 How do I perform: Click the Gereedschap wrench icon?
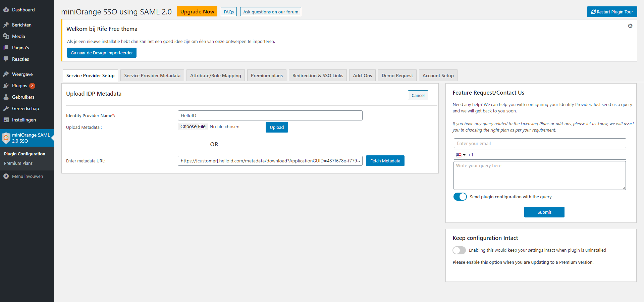[6, 108]
